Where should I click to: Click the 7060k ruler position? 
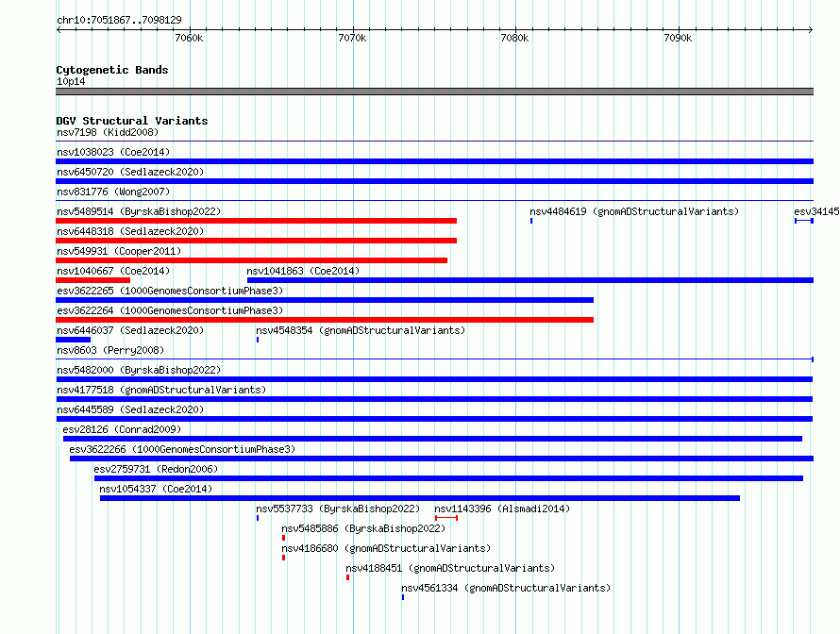pyautogui.click(x=189, y=38)
